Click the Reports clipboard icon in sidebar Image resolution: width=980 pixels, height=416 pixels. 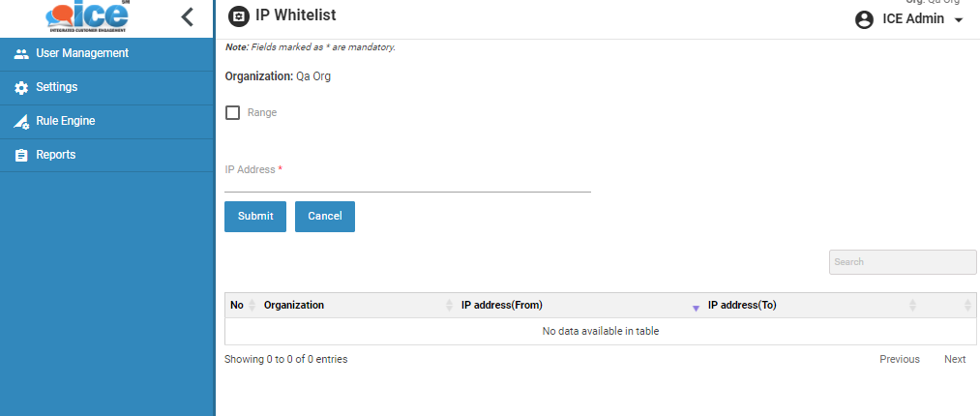21,156
